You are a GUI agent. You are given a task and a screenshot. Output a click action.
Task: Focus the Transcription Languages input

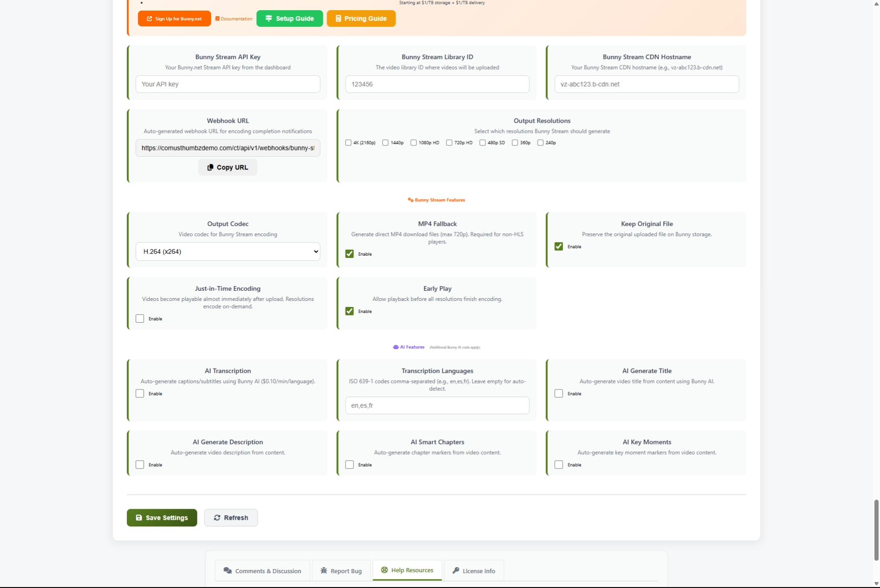(437, 406)
